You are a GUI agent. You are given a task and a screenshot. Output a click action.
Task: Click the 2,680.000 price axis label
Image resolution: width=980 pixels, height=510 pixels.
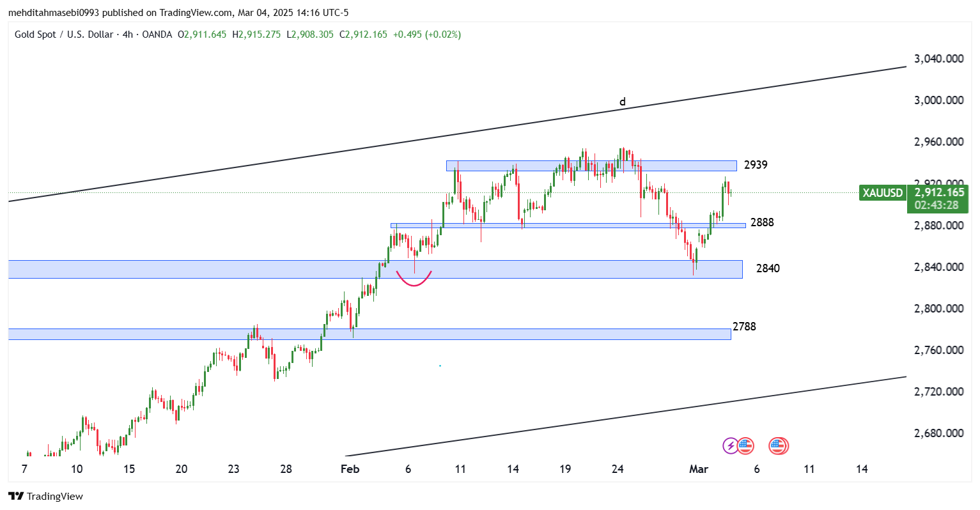[939, 433]
